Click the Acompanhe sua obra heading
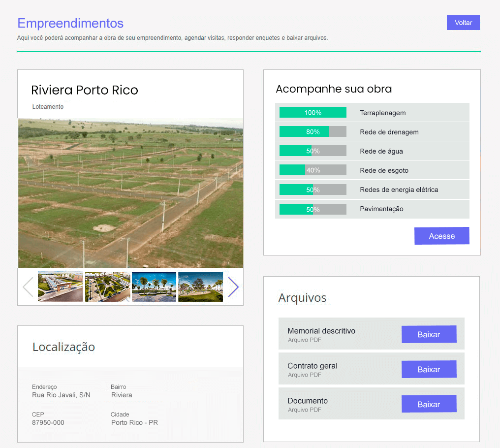The width and height of the screenshot is (500, 448). pos(334,89)
